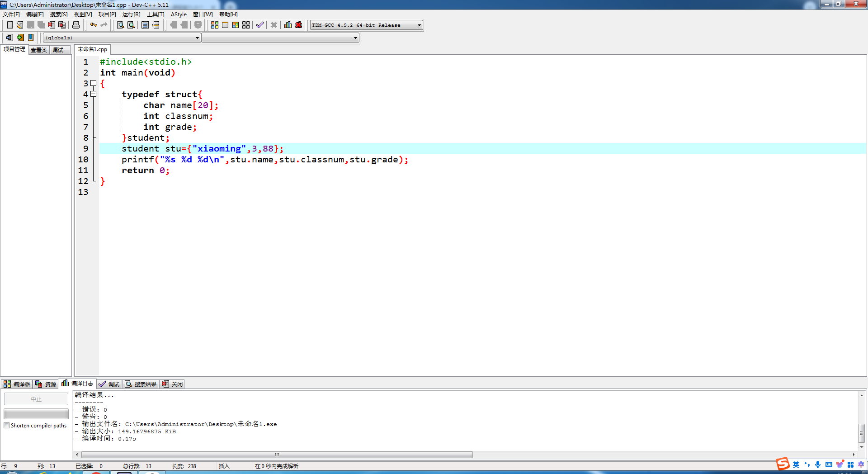
Task: Toggle the Shorten compiler paths checkbox
Action: coord(7,426)
